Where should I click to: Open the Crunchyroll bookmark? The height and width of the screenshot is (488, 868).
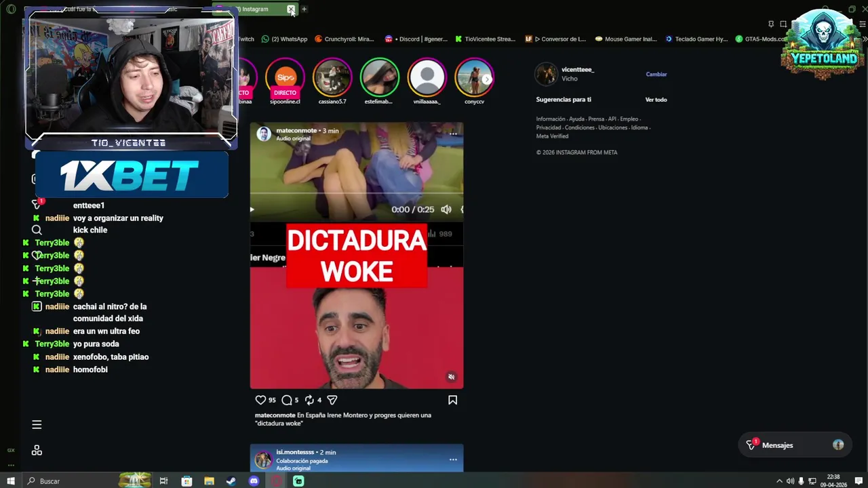344,39
